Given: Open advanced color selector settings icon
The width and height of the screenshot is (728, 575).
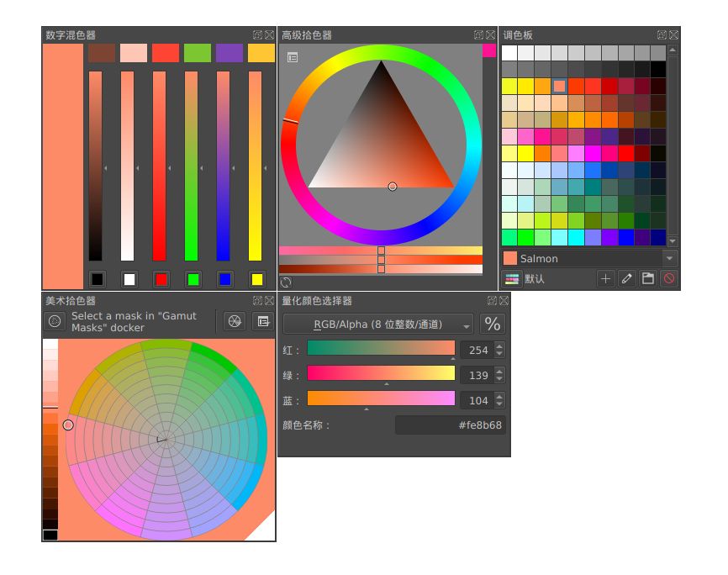Looking at the screenshot, I should (293, 57).
